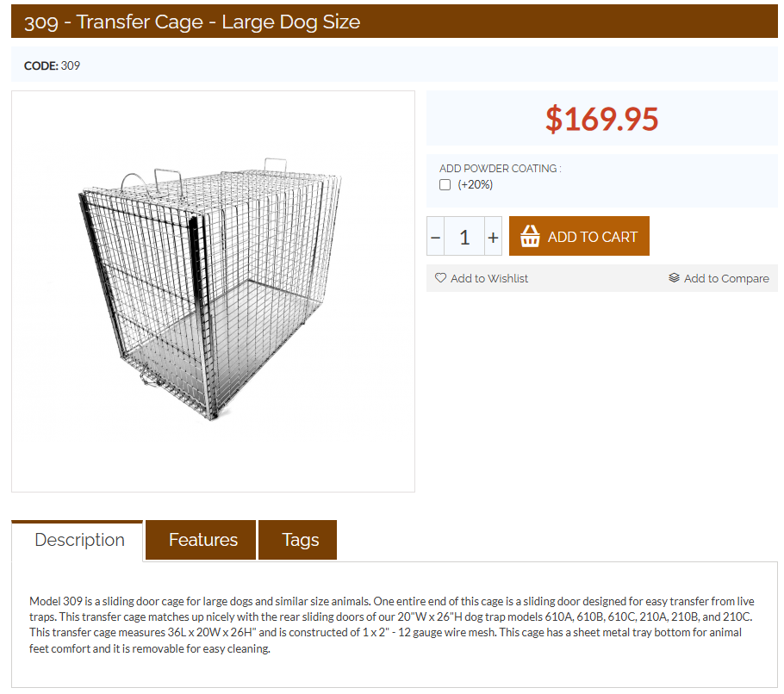Decrease quantity with the minus button
Image resolution: width=784 pixels, height=694 pixels.
coord(436,237)
